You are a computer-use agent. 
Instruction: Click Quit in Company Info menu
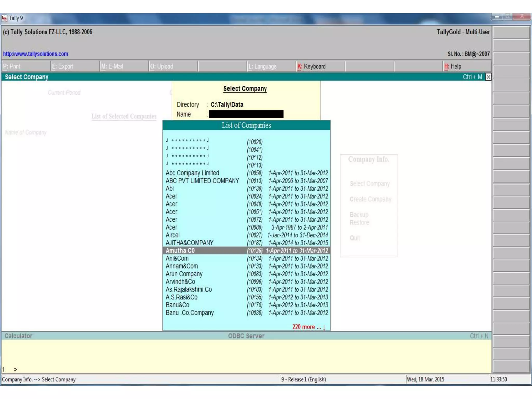[x=355, y=238]
